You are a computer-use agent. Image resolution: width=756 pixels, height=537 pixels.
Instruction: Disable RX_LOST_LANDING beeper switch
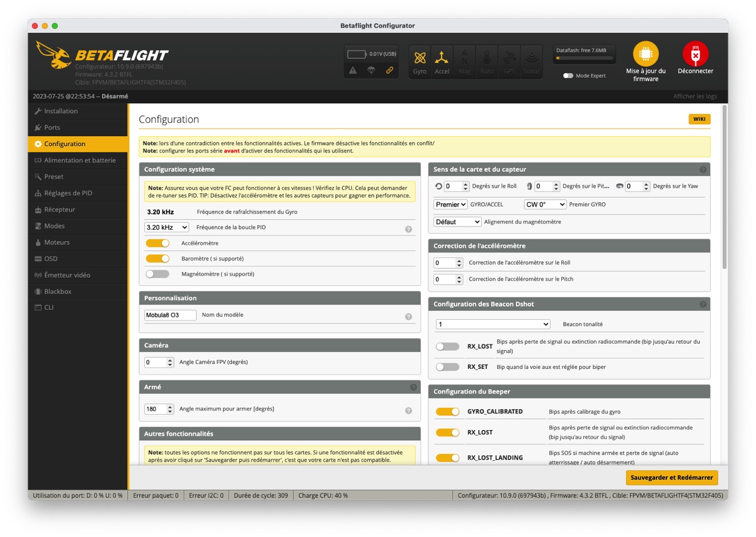(x=447, y=458)
